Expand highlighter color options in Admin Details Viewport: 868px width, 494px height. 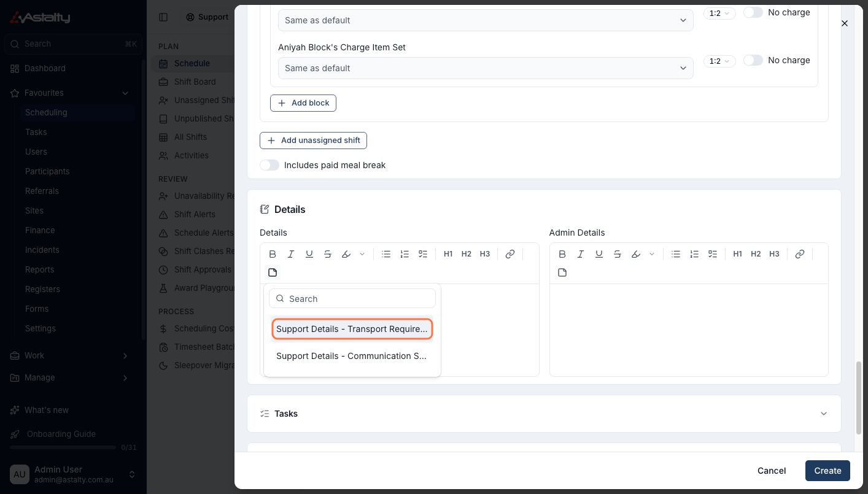click(652, 254)
